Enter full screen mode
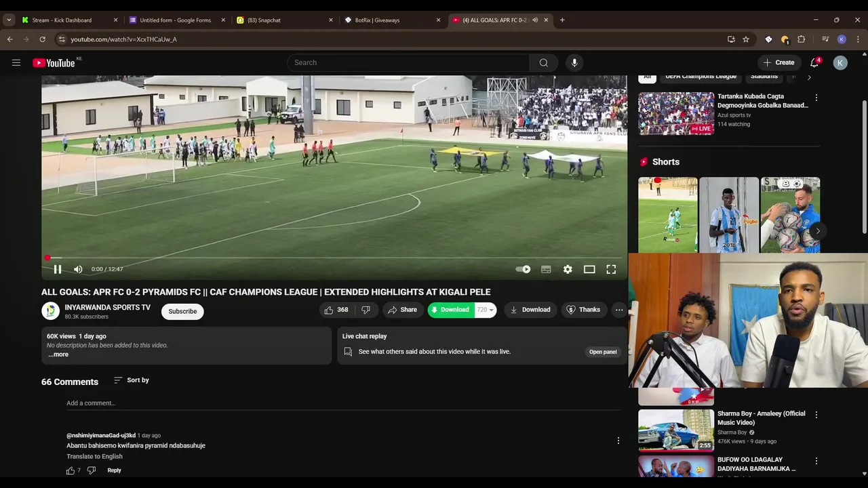 click(x=611, y=269)
